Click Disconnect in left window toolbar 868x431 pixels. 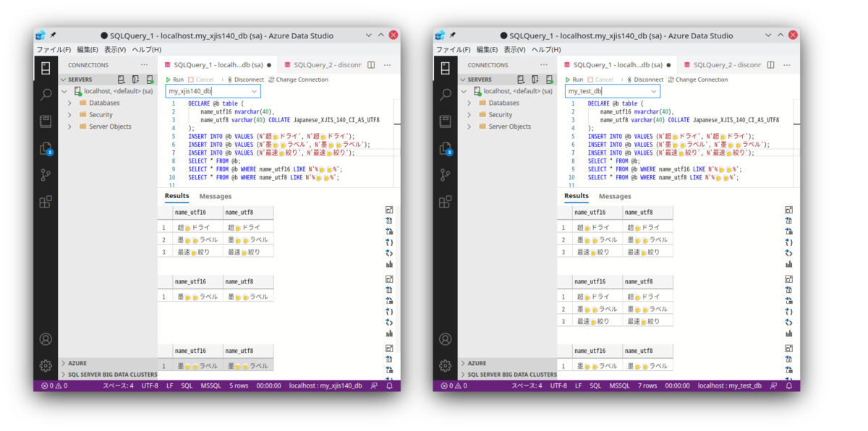coord(245,80)
